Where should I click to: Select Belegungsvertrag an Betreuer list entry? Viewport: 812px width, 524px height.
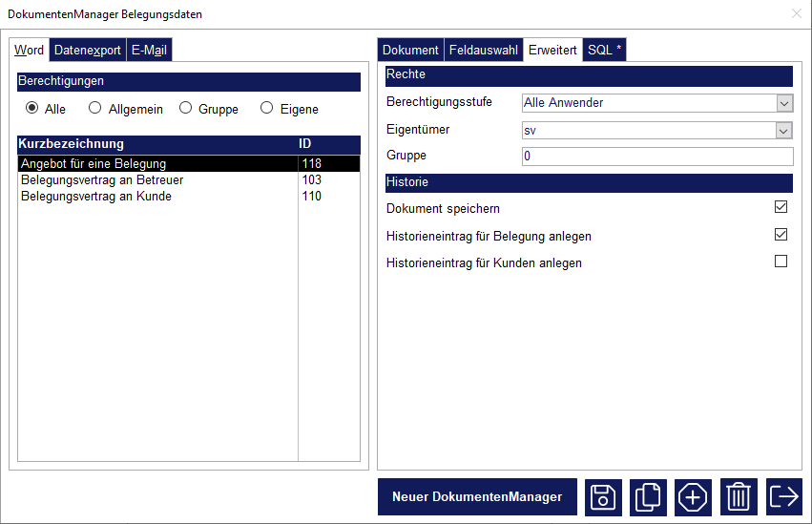pyautogui.click(x=102, y=179)
